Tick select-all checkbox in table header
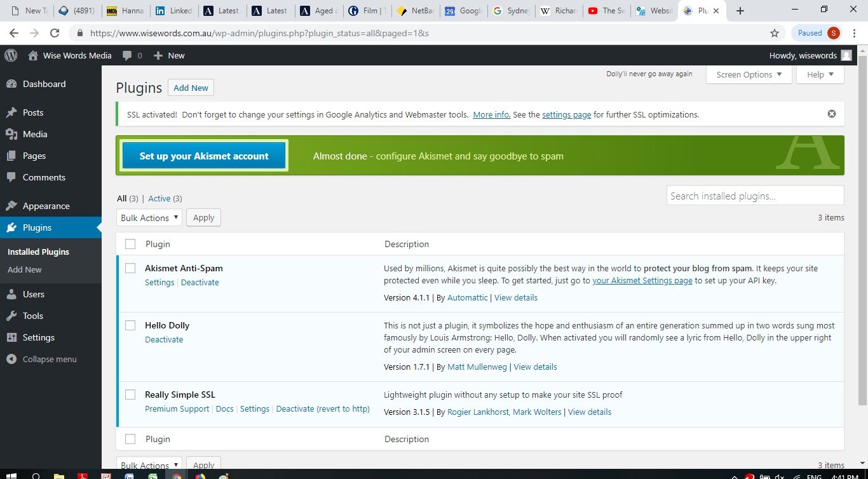This screenshot has width=868, height=479. click(130, 244)
